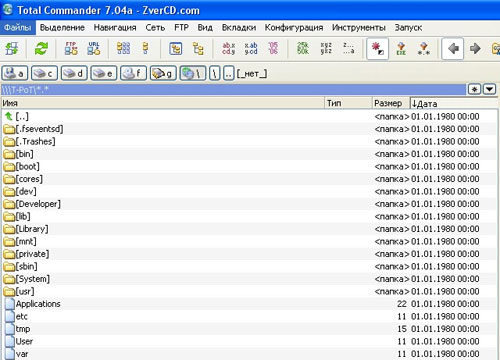Open the Навигация menu

115,27
